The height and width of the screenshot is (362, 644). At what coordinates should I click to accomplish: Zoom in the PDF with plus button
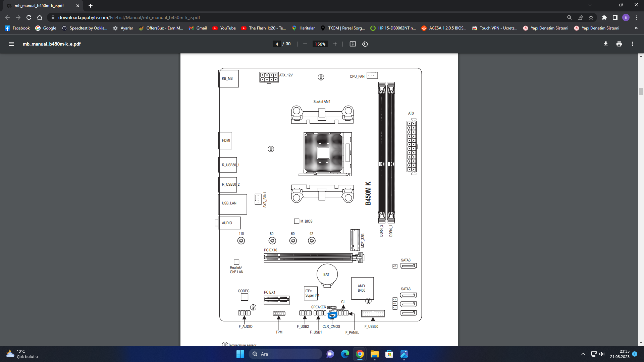335,44
